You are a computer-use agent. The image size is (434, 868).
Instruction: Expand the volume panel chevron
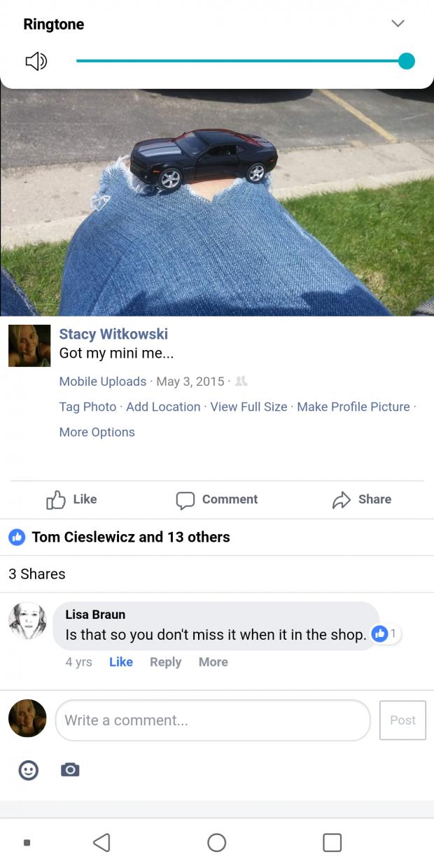click(398, 24)
